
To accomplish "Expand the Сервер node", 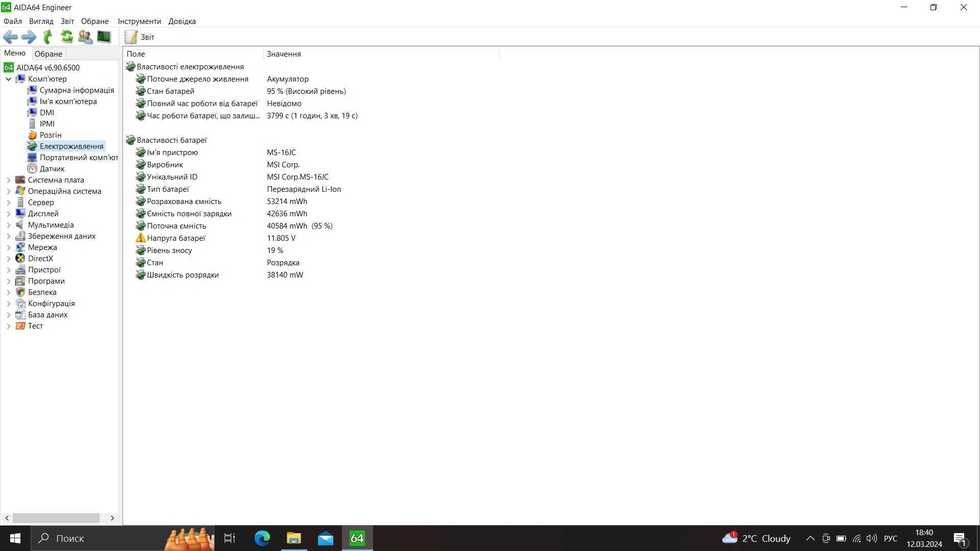I will coord(8,203).
